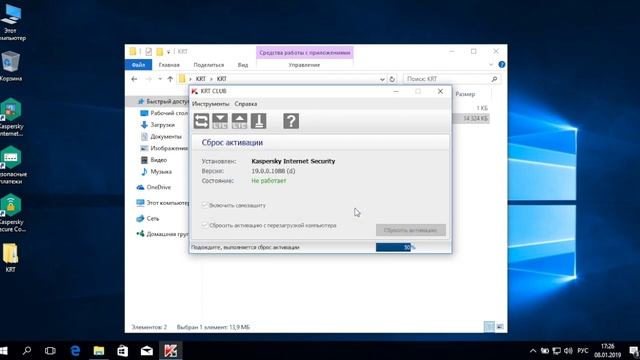Expand the address bar history dropdown

pos(382,79)
